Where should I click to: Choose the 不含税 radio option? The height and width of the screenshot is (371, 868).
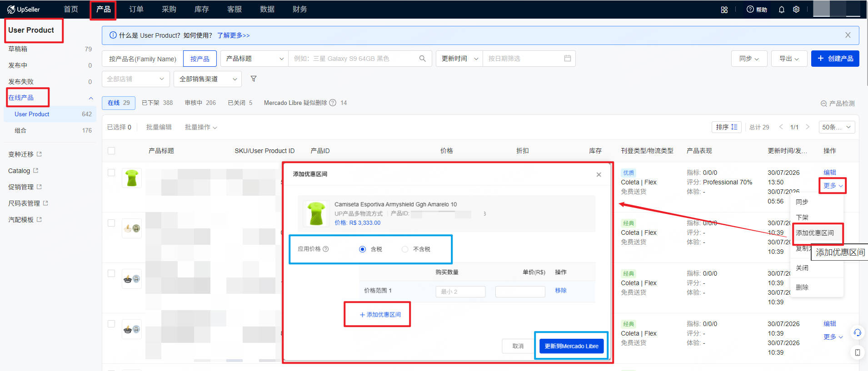[x=405, y=249]
